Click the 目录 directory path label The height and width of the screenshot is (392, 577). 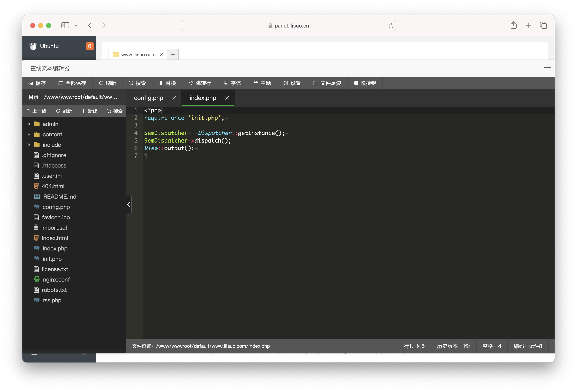pyautogui.click(x=73, y=97)
